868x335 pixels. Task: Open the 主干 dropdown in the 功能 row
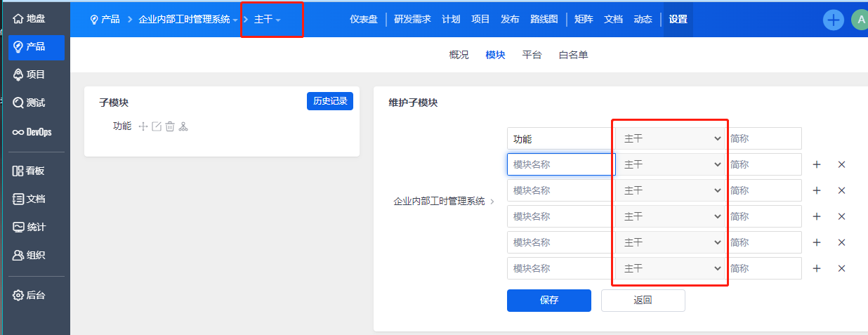671,139
